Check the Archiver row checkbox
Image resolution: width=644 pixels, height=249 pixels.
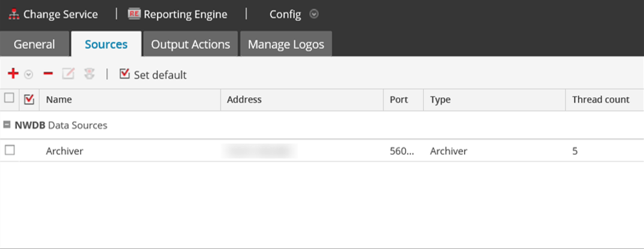tap(9, 151)
